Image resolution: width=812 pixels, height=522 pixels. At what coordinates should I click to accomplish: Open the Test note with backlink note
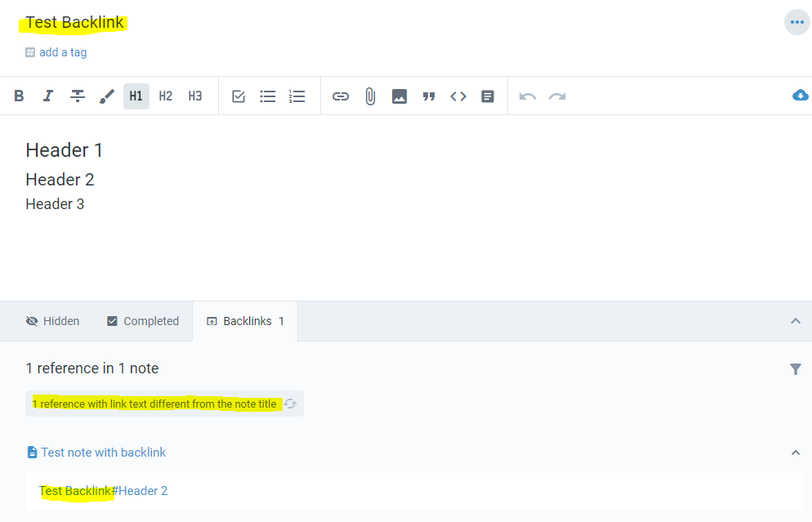104,453
